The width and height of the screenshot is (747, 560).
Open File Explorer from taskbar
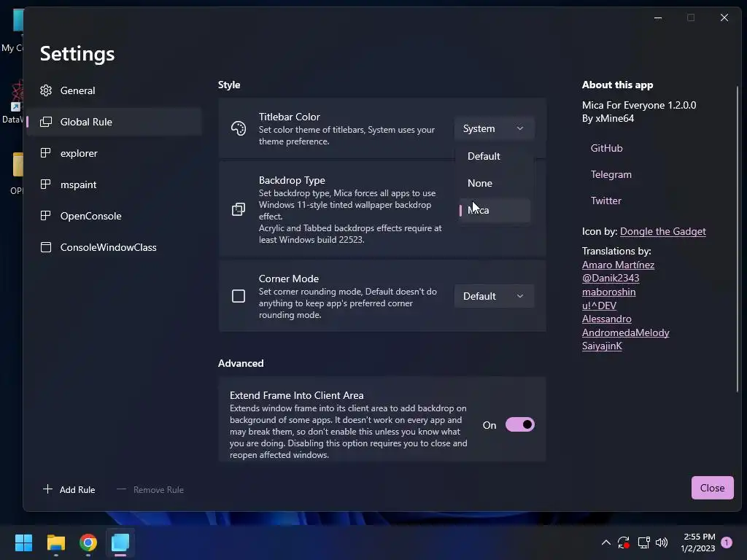(55, 542)
